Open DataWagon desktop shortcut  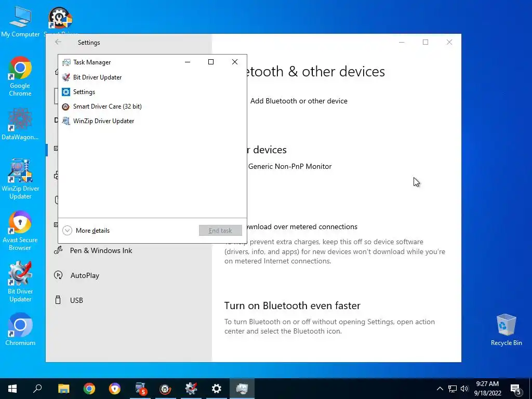tap(20, 124)
